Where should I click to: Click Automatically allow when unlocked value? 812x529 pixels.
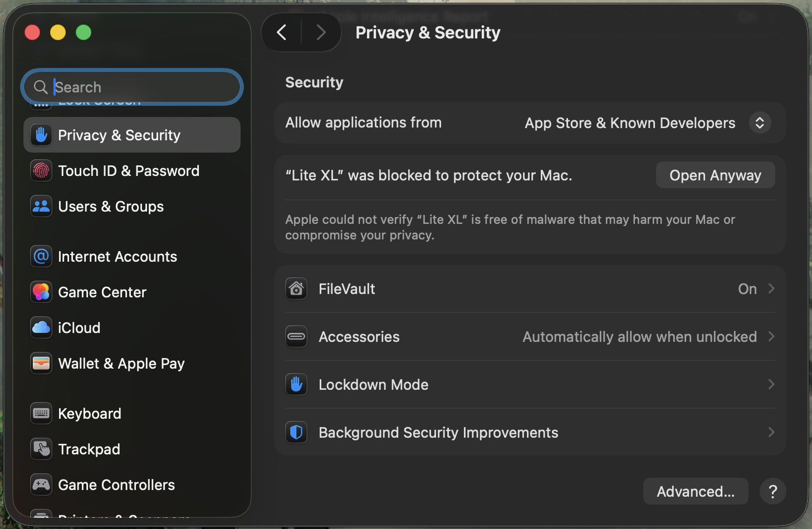click(639, 336)
